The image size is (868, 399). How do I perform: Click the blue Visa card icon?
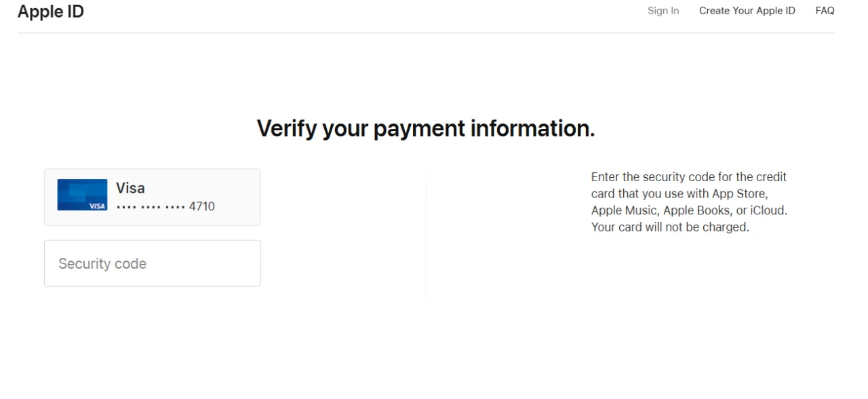point(82,195)
